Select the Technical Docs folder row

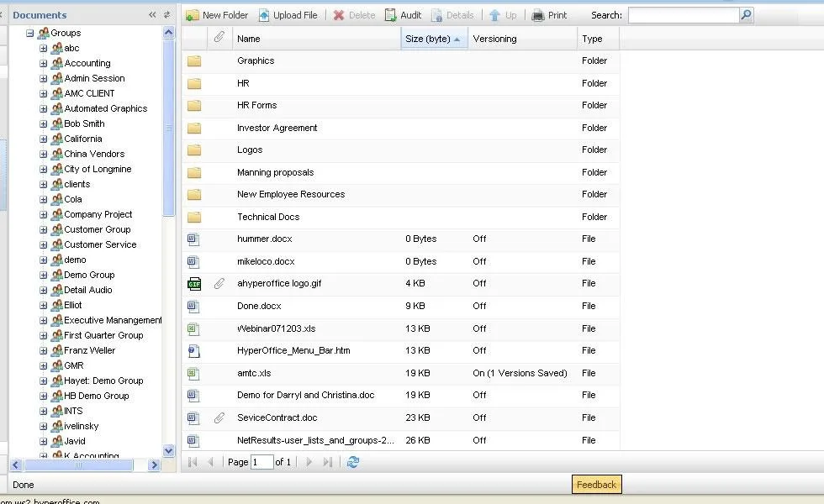pos(400,217)
